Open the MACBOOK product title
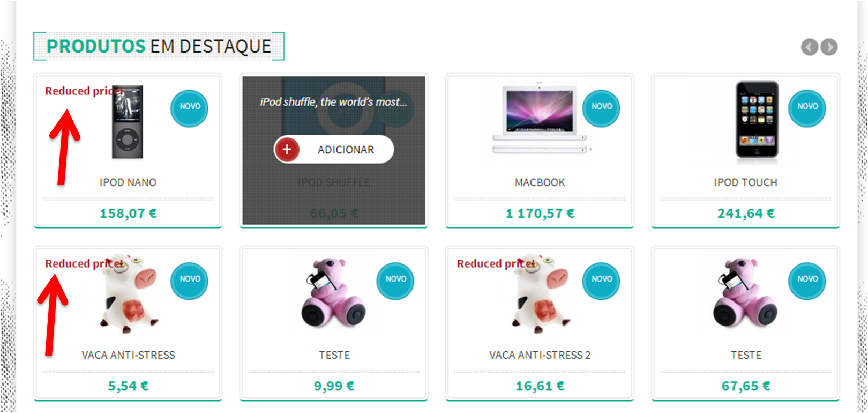The image size is (868, 413). pos(540,182)
